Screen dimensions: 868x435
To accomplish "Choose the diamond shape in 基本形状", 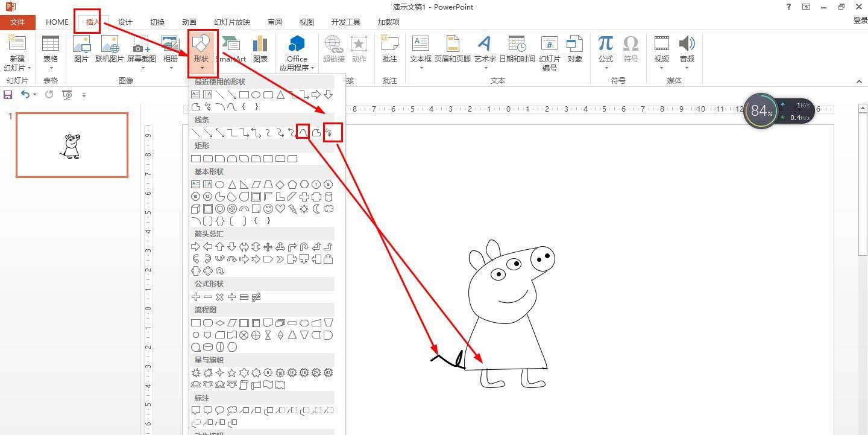I will click(280, 185).
